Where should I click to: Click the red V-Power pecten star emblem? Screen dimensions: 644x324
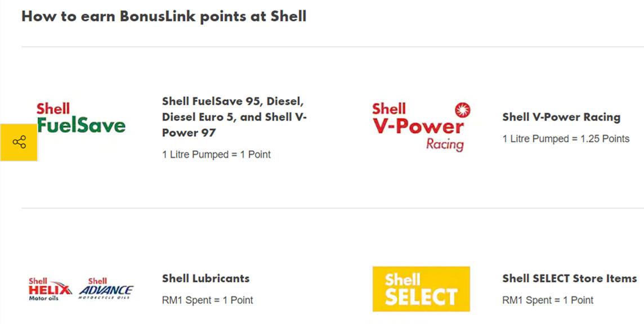click(x=463, y=110)
